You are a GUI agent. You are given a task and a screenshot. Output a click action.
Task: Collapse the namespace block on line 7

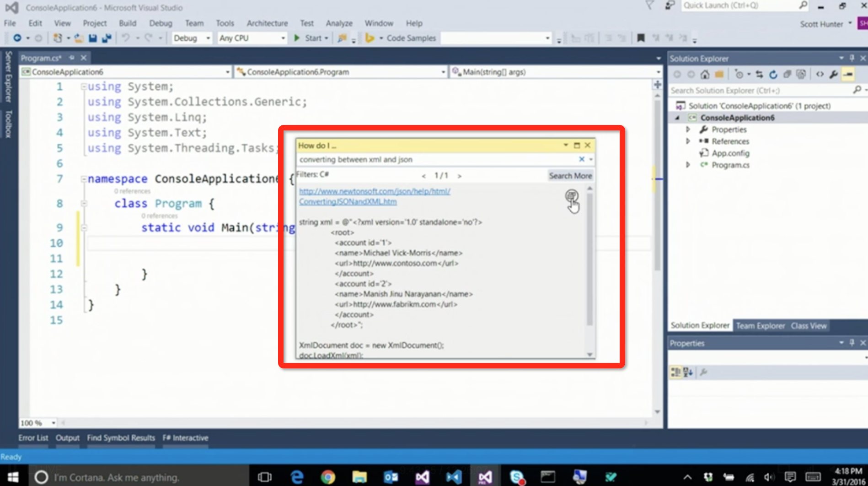(x=84, y=179)
